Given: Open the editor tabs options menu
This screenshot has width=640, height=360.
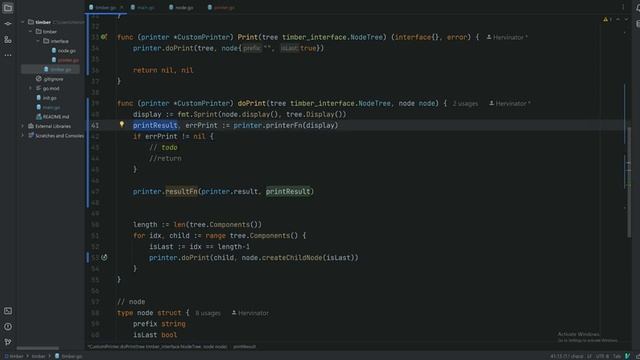Looking at the screenshot, I should (623, 7).
